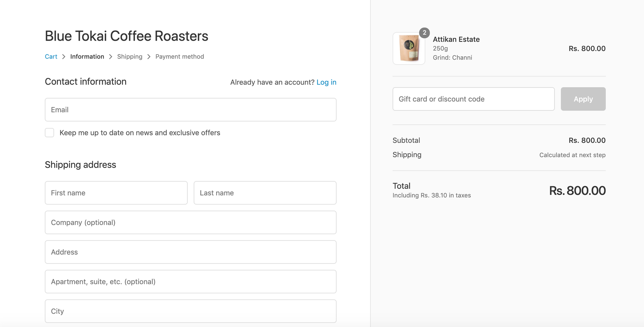Click the Shipping address heading
The image size is (644, 327).
pyautogui.click(x=80, y=165)
